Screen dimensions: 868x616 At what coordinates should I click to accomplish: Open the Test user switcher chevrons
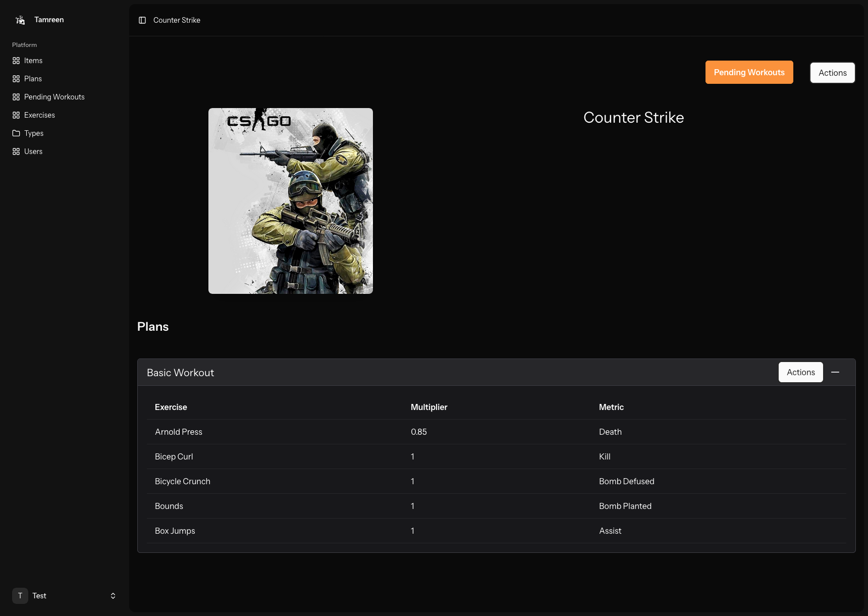(x=113, y=596)
